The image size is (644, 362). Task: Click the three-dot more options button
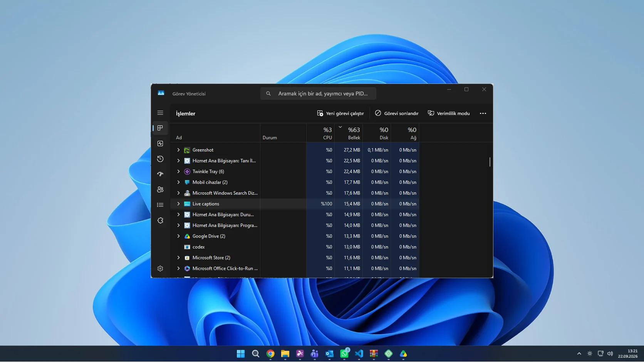pos(483,113)
